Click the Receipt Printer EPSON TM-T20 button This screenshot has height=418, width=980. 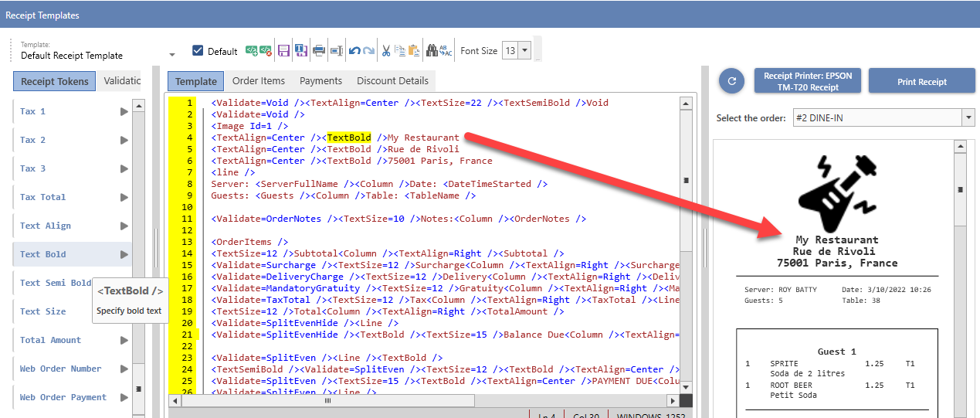pyautogui.click(x=808, y=81)
